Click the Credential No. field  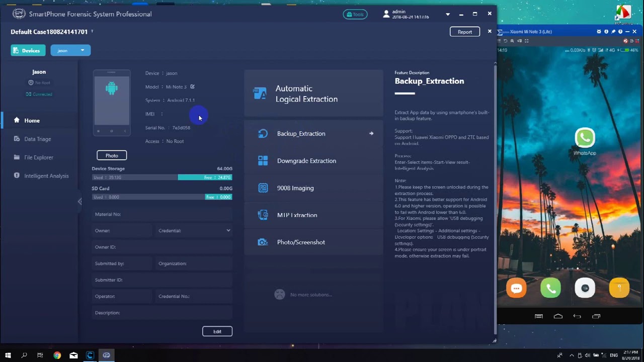(194, 296)
